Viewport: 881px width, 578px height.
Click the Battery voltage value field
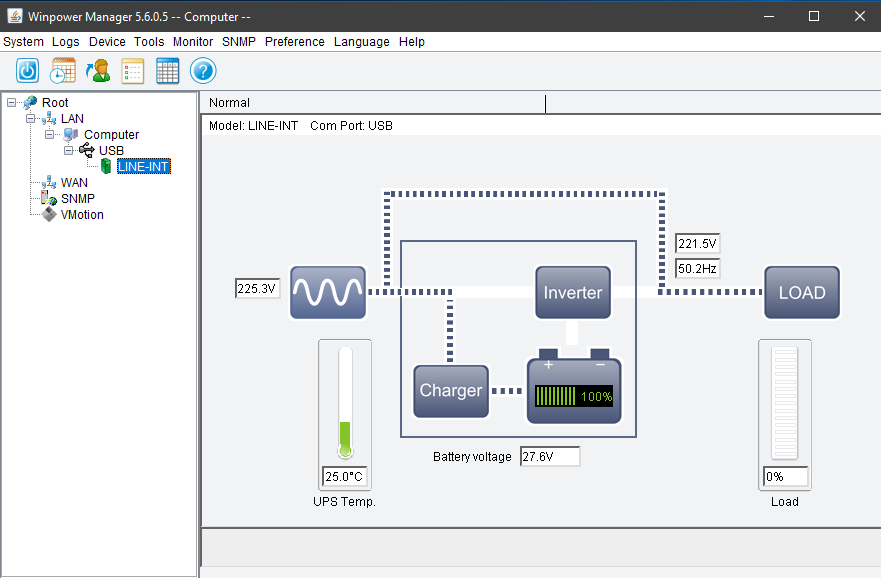click(x=549, y=457)
